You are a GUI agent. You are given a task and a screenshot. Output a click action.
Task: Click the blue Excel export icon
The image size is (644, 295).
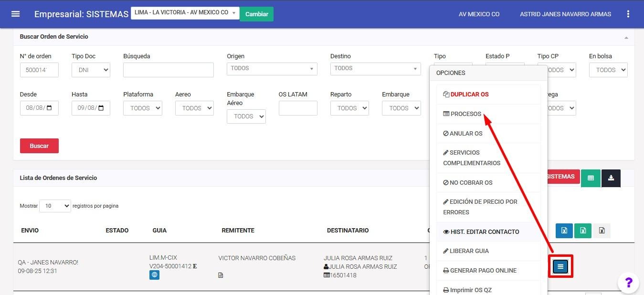tap(564, 231)
